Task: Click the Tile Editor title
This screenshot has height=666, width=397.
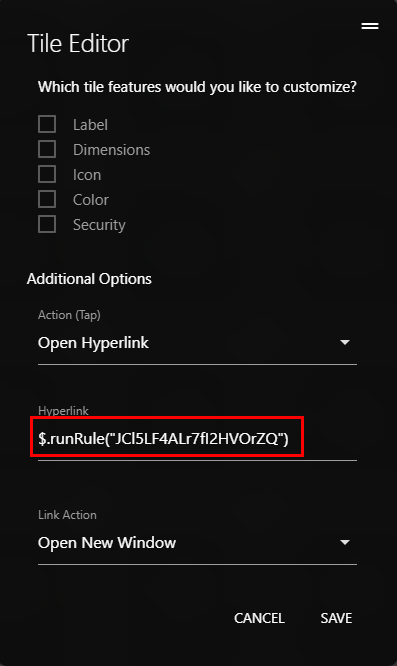Action: (78, 43)
